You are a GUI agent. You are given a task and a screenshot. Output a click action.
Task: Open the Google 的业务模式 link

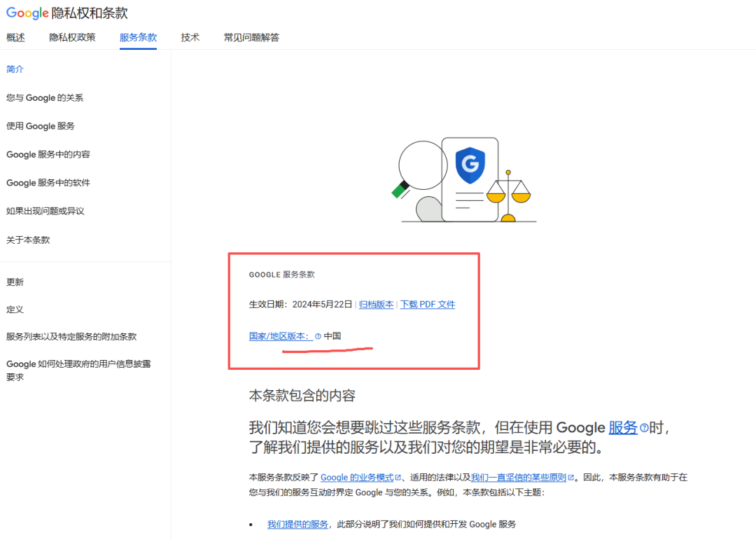click(x=356, y=477)
